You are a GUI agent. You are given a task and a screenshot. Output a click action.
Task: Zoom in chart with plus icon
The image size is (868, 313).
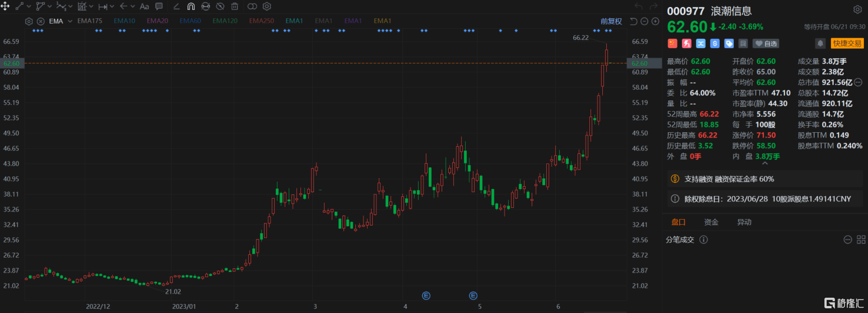[655, 21]
